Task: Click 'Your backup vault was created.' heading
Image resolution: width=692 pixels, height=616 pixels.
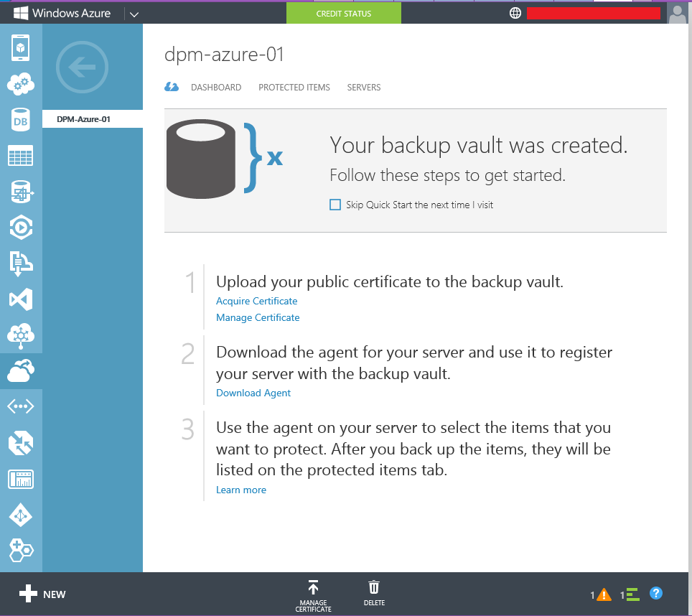Action: [x=478, y=145]
